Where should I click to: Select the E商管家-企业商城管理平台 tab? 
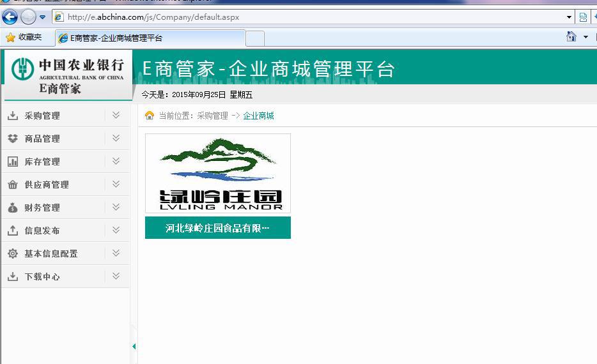coord(150,38)
